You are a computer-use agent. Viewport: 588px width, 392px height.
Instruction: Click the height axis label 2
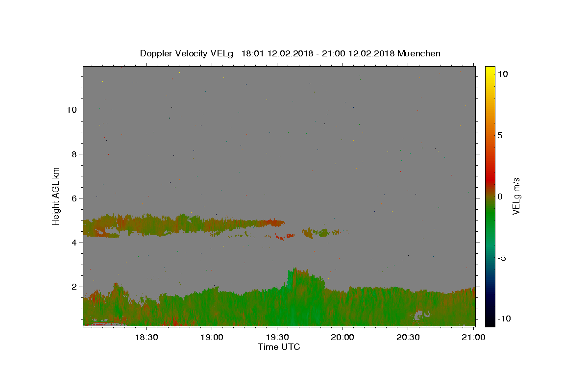73,287
